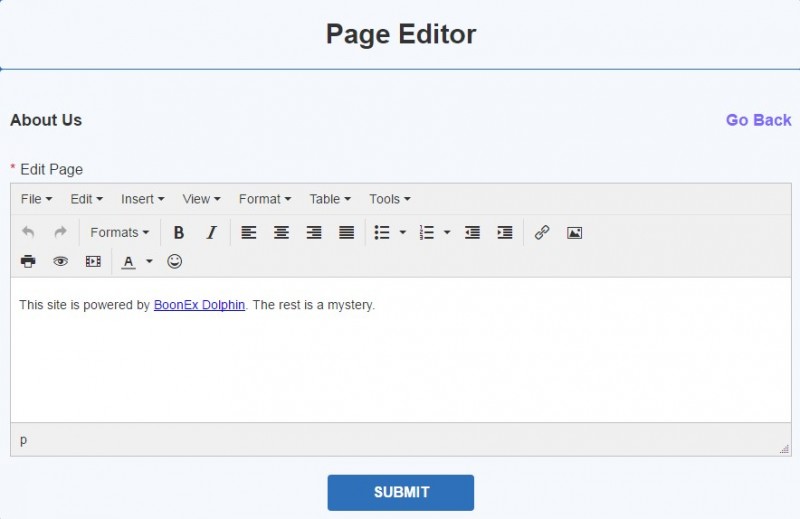
Task: Expand the numbered list style arrow
Action: coord(447,233)
